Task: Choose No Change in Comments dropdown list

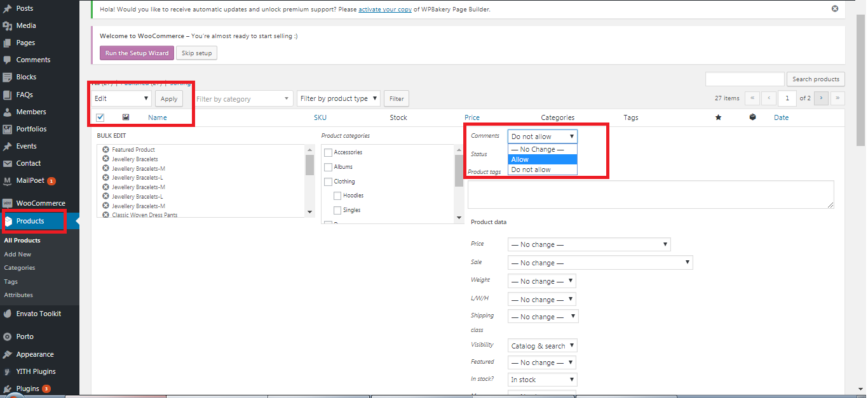Action: [x=543, y=149]
